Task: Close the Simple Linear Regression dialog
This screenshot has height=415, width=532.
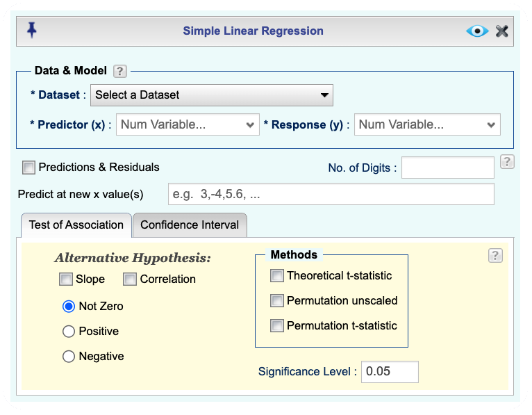Action: (x=502, y=31)
